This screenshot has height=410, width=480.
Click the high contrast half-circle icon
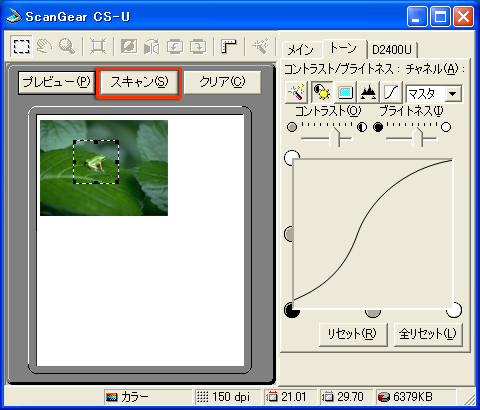pos(362,127)
